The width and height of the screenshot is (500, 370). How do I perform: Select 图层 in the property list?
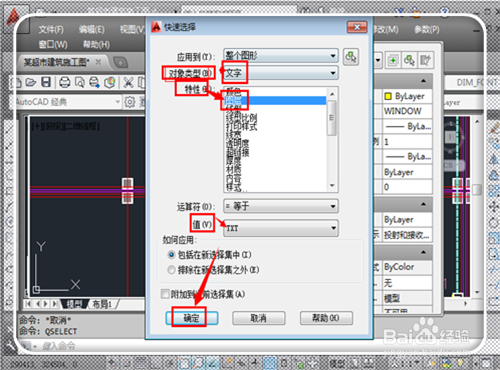(x=275, y=100)
